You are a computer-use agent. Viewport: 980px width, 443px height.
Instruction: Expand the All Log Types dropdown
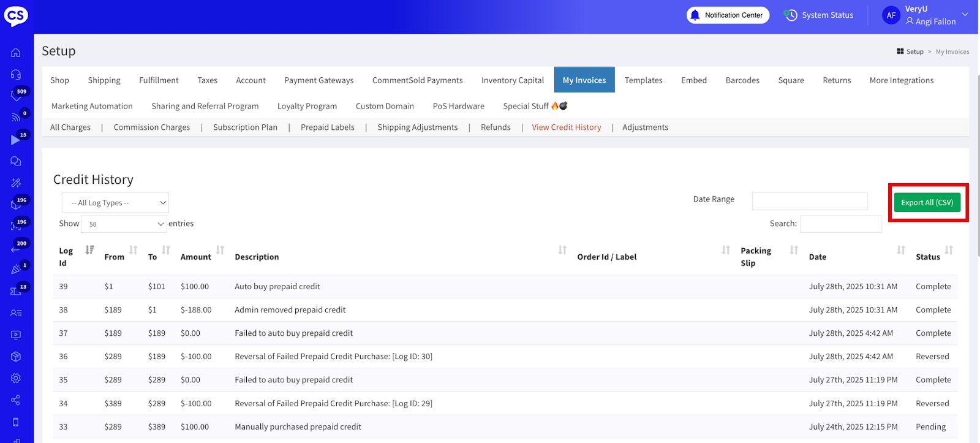pyautogui.click(x=115, y=203)
